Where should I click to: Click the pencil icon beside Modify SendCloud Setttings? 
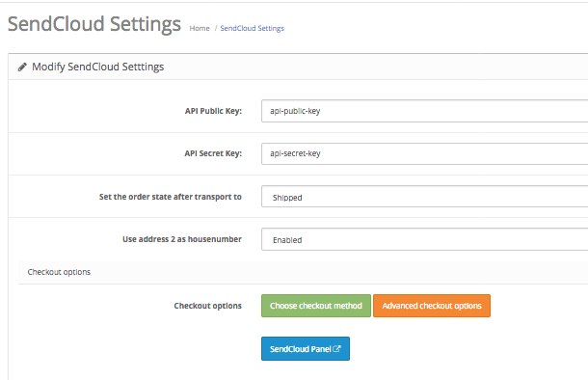click(x=22, y=67)
